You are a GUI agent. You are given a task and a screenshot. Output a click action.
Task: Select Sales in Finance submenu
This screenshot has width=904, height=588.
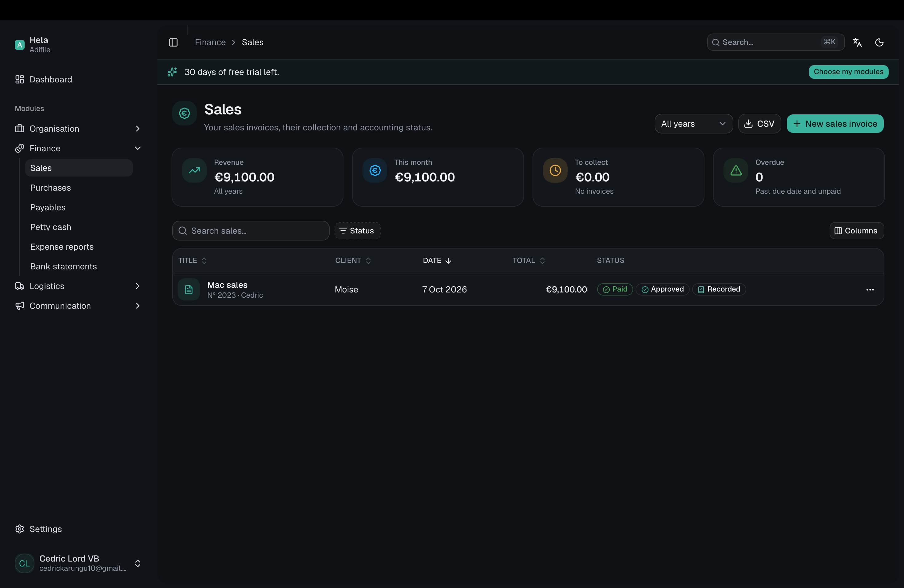(79, 168)
